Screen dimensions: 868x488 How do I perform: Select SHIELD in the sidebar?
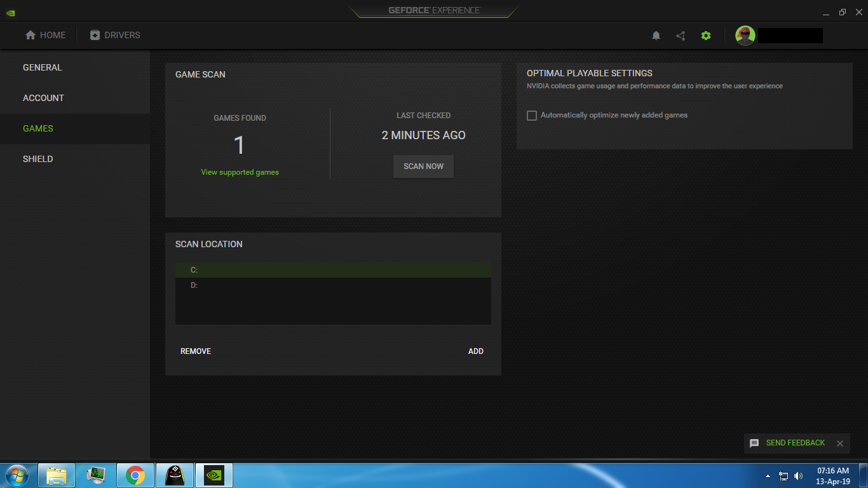[x=38, y=159]
